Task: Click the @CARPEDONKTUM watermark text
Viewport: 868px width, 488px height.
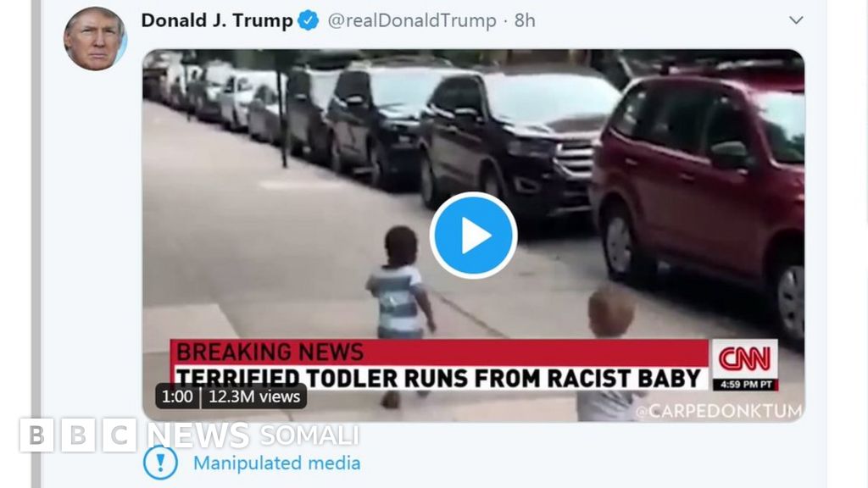Action: point(718,411)
